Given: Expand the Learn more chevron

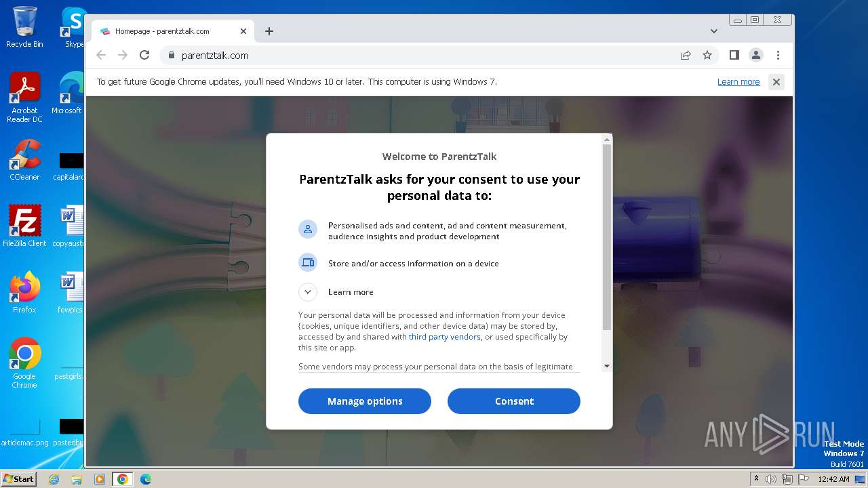Looking at the screenshot, I should [x=308, y=292].
